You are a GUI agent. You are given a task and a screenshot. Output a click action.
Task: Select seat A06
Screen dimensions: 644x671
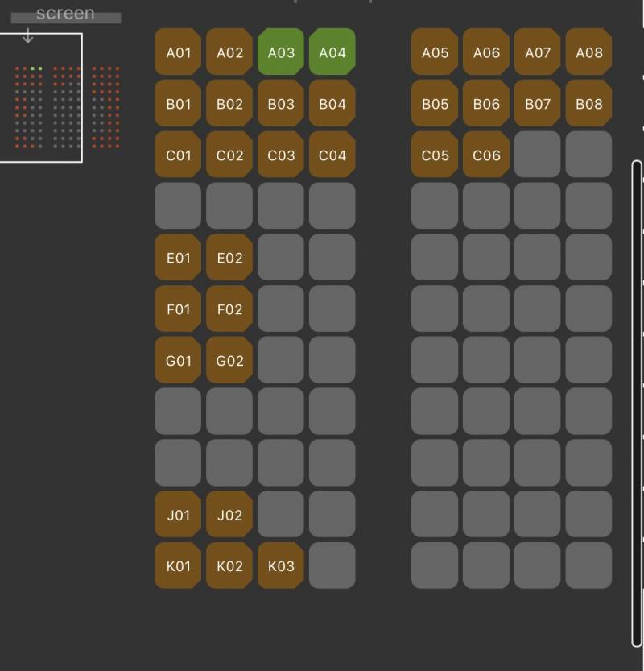click(485, 52)
